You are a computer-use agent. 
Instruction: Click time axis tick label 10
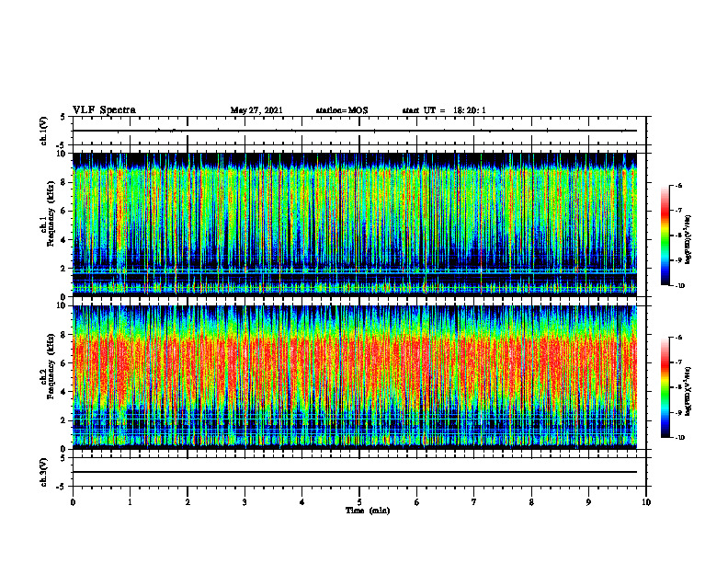[x=646, y=502]
